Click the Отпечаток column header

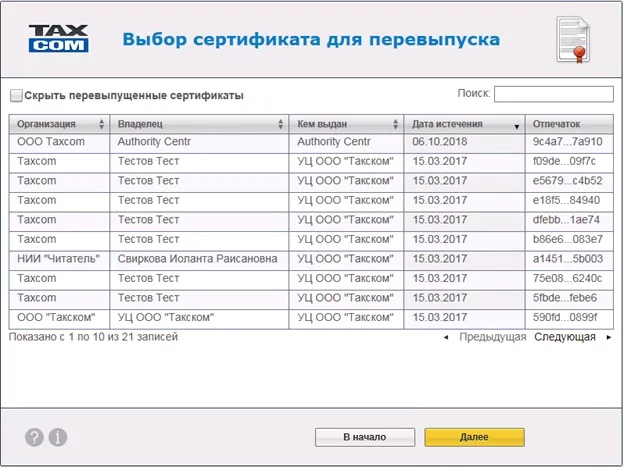coord(569,124)
